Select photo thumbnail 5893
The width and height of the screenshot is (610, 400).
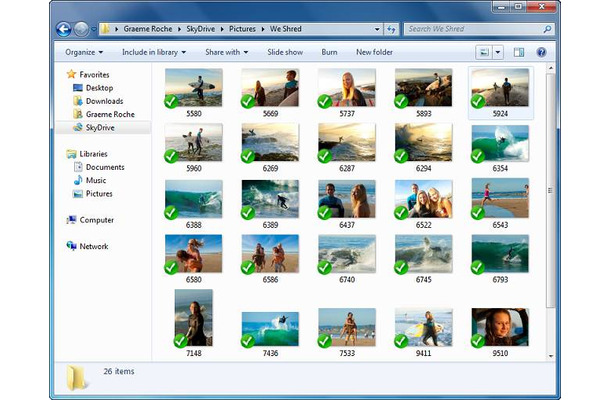[424, 88]
